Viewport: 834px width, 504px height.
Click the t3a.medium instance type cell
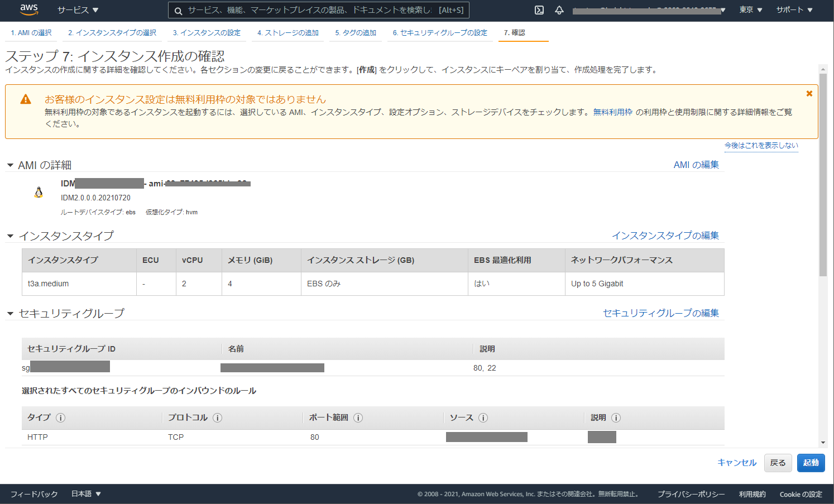pos(79,284)
